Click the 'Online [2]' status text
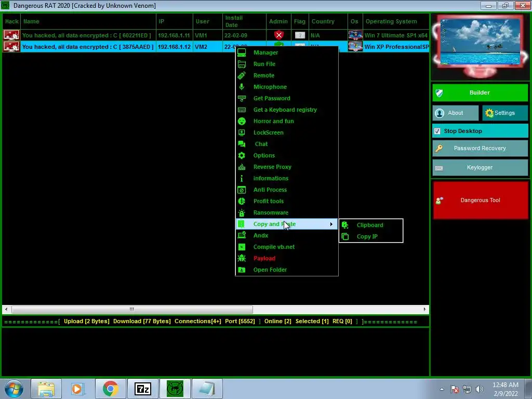 [278, 321]
